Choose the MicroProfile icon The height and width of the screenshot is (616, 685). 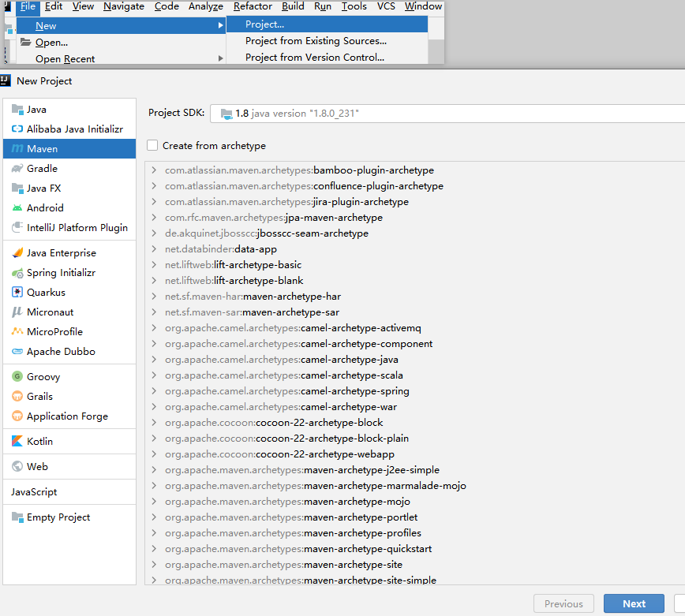tap(17, 331)
